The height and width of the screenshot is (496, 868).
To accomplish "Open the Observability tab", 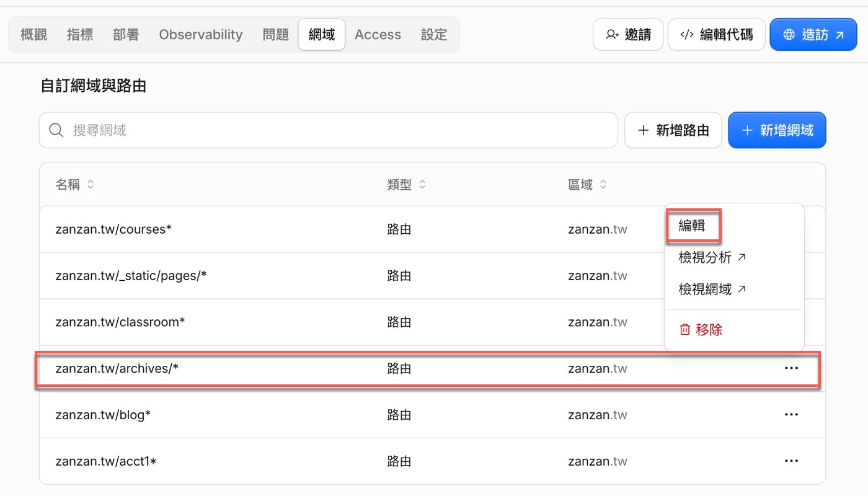I will [201, 35].
